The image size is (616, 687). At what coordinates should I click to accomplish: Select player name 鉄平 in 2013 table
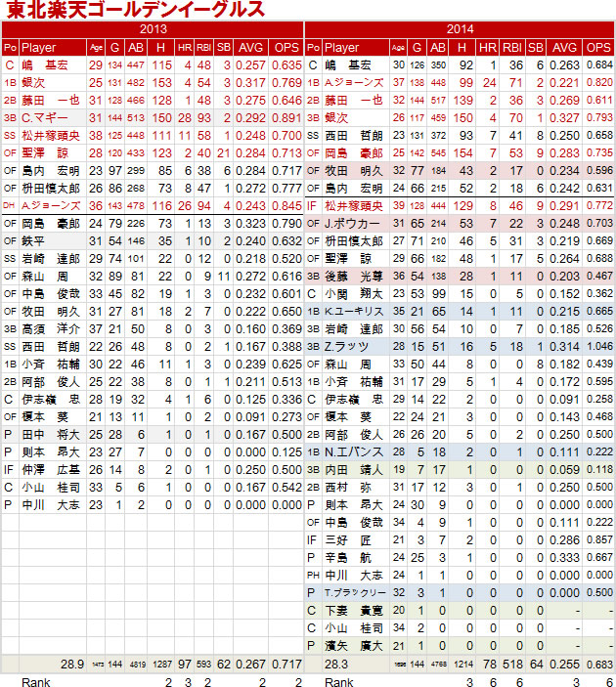(x=33, y=241)
